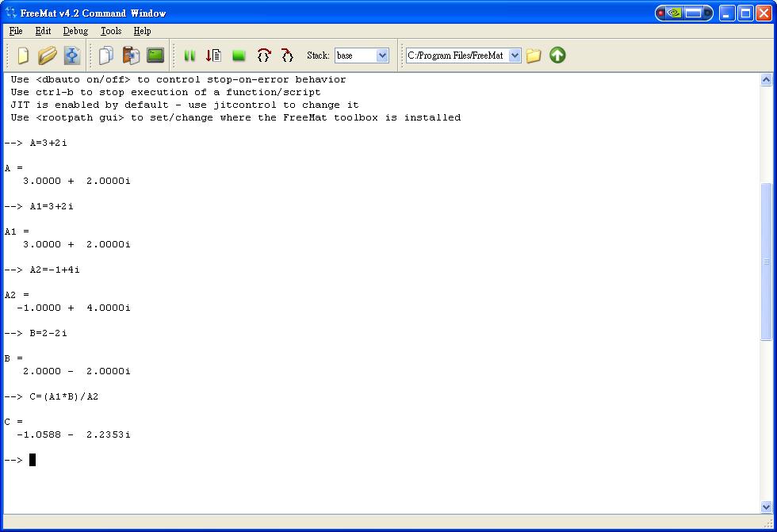This screenshot has height=532, width=777.
Task: Click the green Pause execution icon
Action: click(x=189, y=55)
